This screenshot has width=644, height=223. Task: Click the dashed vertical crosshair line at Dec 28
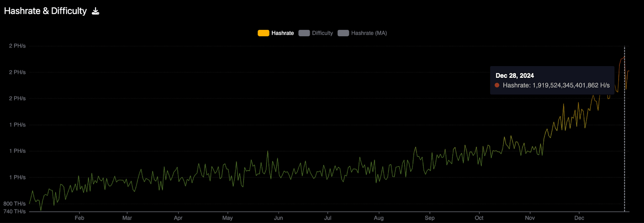[x=625, y=129]
